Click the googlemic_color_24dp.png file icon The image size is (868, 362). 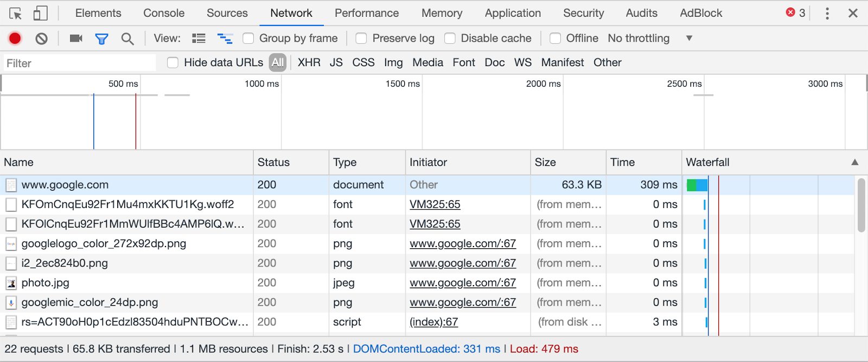(11, 302)
